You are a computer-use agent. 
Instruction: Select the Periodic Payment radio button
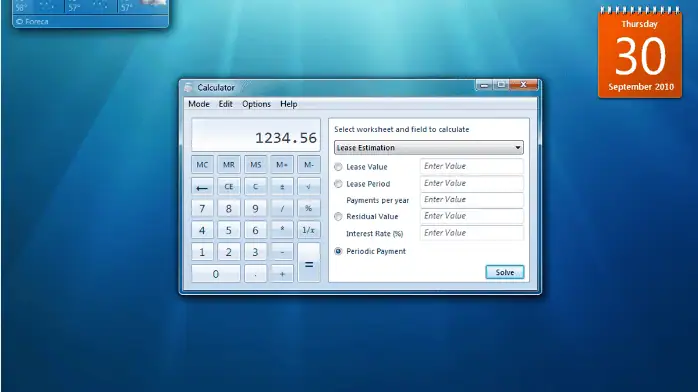pyautogui.click(x=338, y=251)
